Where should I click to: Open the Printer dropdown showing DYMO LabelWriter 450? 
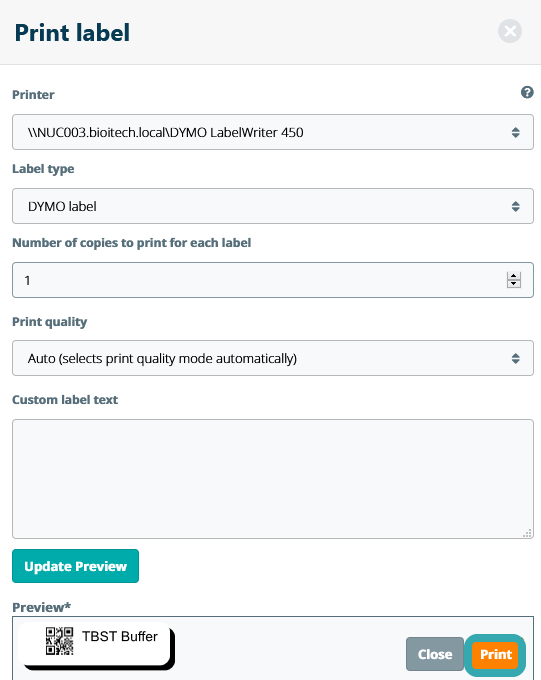click(x=273, y=132)
